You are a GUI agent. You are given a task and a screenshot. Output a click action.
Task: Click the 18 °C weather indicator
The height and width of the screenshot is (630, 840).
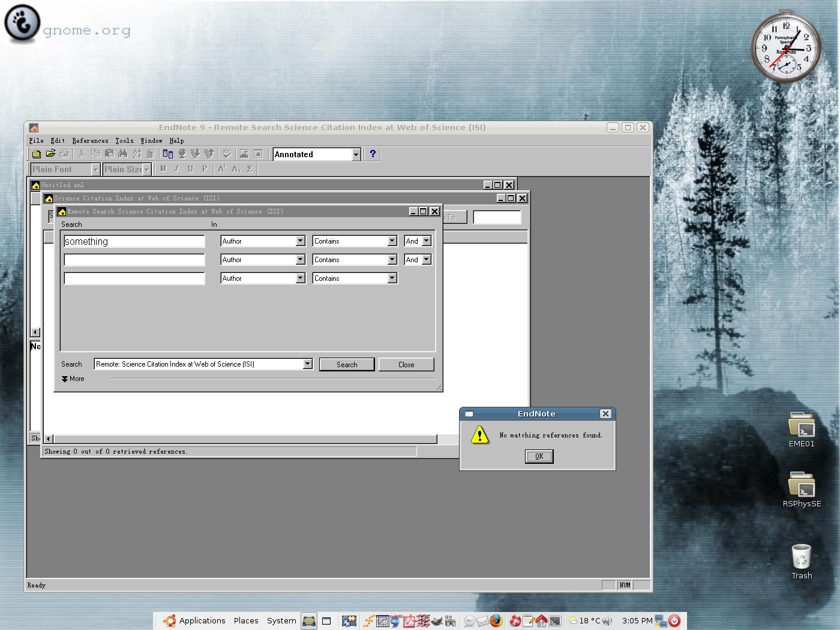(x=584, y=621)
